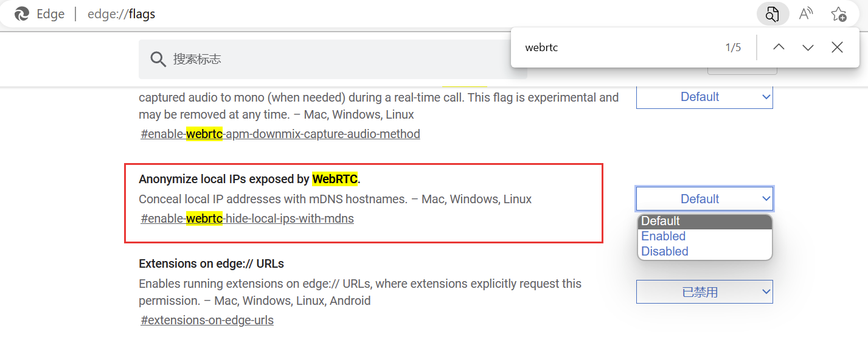Click the Edge logo in address bar
The image size is (868, 345).
click(22, 14)
